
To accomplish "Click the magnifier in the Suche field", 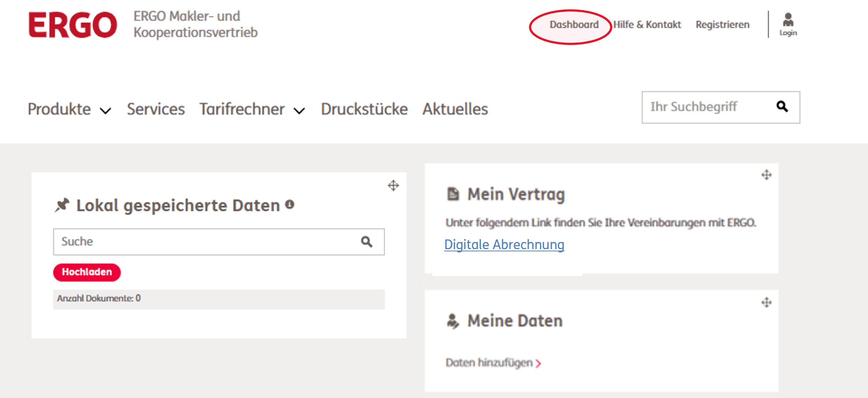I will (366, 242).
